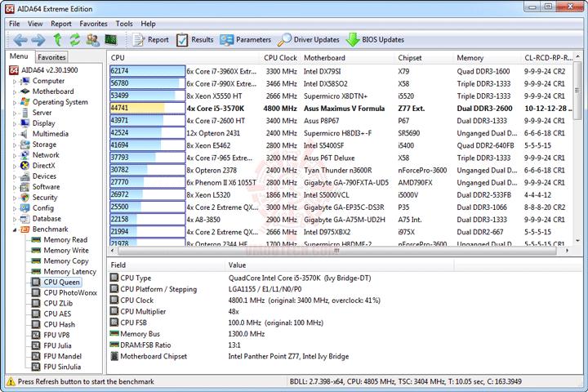Image resolution: width=588 pixels, height=392 pixels.
Task: Switch to the Favorites tab
Action: pos(51,57)
